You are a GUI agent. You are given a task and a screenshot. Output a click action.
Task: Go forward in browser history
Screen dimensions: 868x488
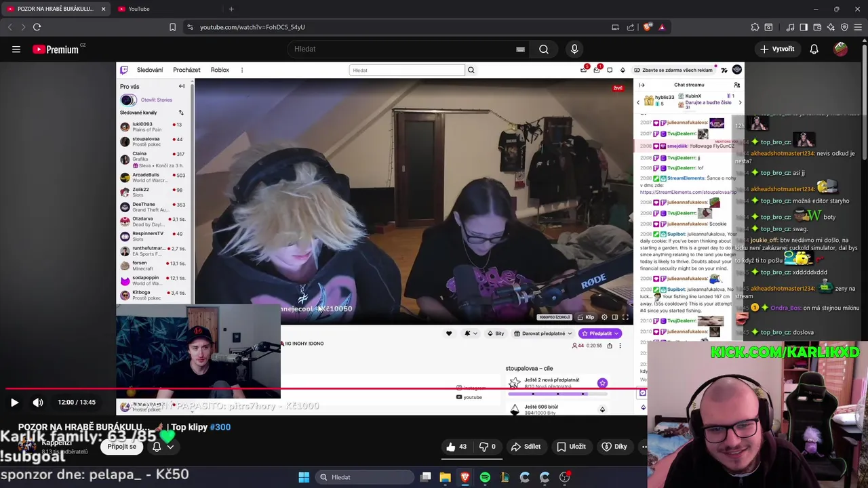tap(22, 27)
